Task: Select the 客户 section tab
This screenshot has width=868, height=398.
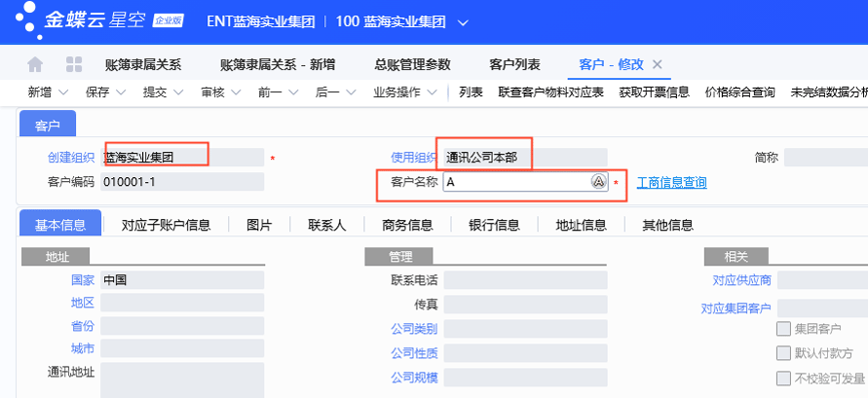Action: coord(48,124)
